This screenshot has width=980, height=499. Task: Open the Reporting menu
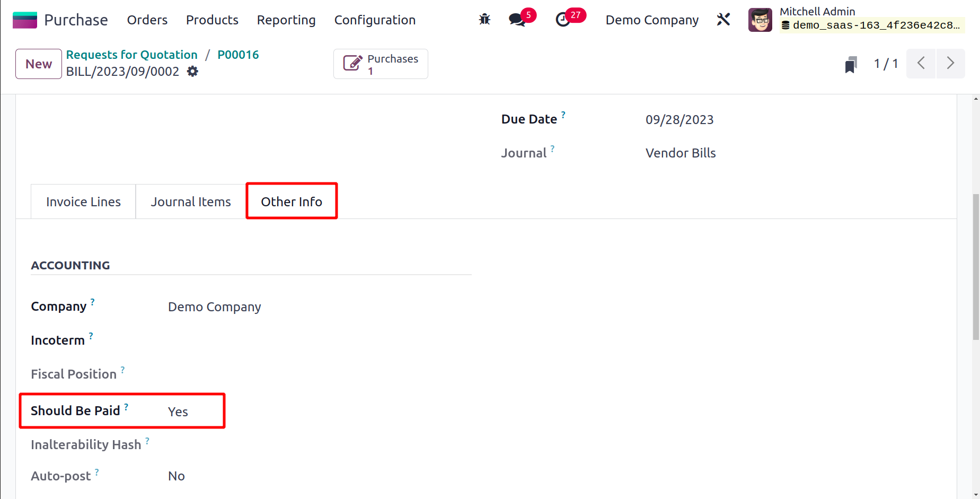pyautogui.click(x=286, y=20)
